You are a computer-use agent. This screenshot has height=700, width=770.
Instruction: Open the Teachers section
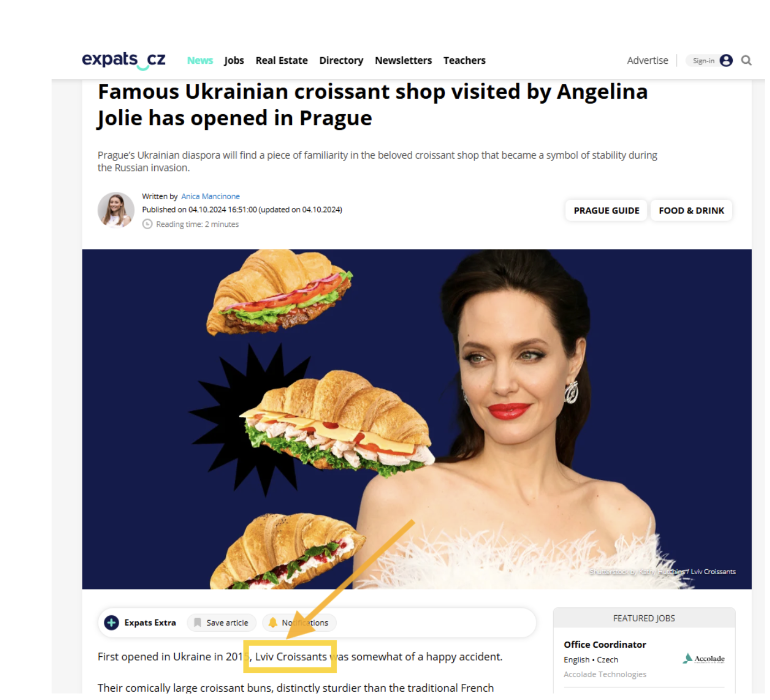[464, 60]
